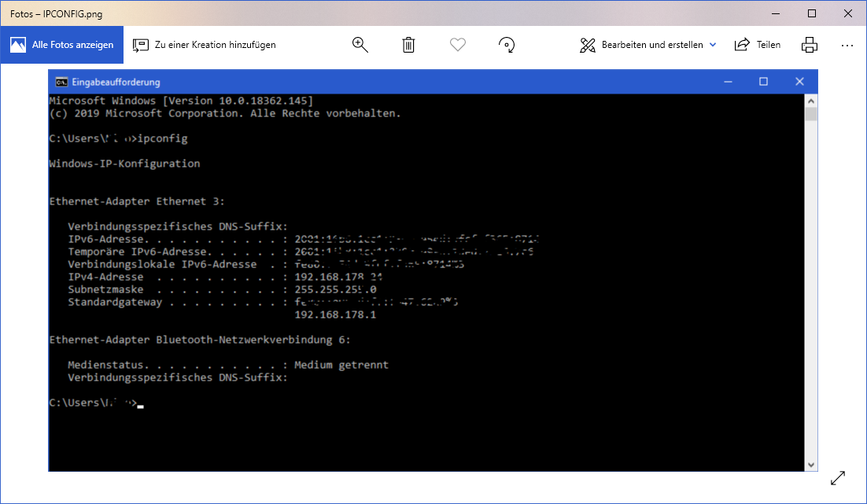Click the text 'Windows-IP-Konfiguration'

pyautogui.click(x=124, y=164)
